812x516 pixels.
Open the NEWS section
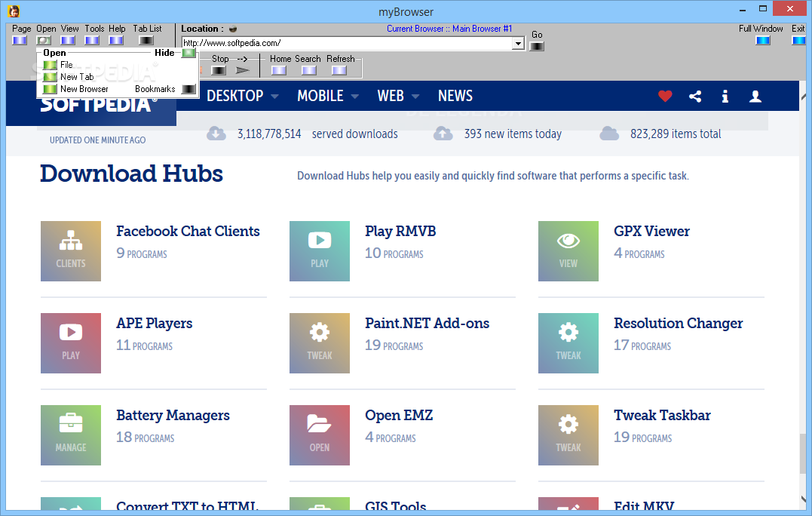click(455, 96)
